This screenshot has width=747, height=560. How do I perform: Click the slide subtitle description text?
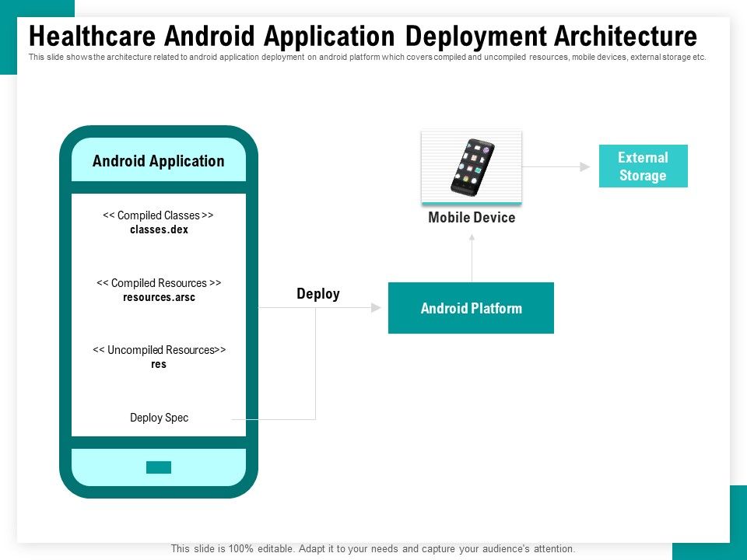tap(367, 57)
